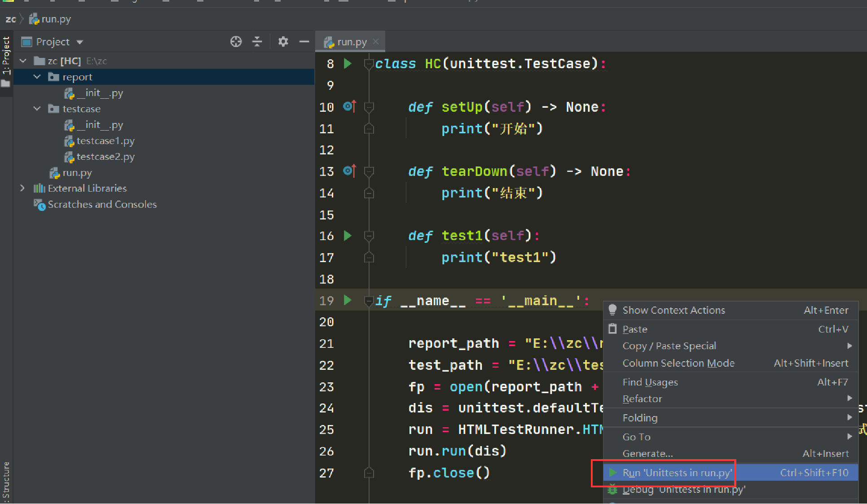867x504 pixels.
Task: Click the locate-current-file crosshair icon
Action: click(236, 42)
